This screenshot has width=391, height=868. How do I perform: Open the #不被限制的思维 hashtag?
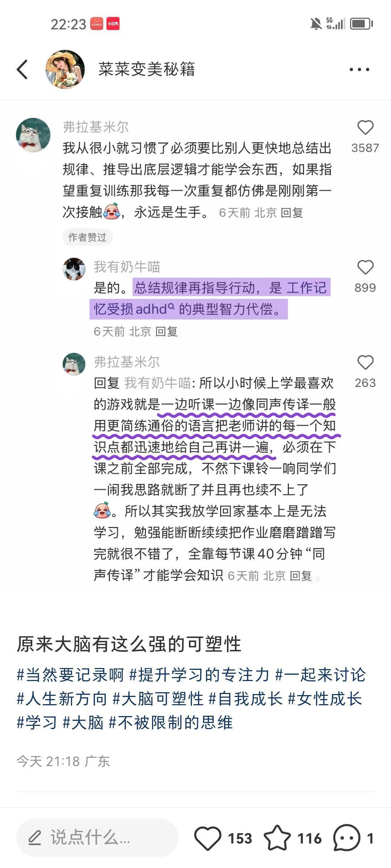[x=171, y=723]
